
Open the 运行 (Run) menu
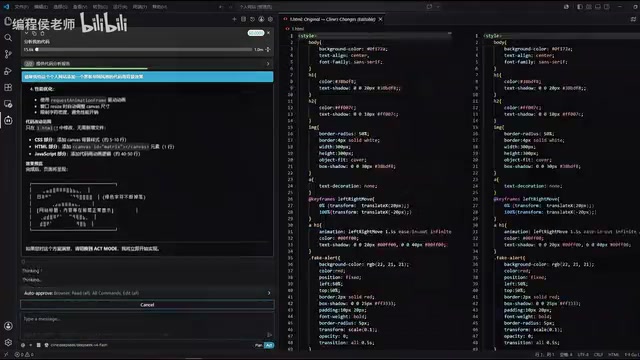[120, 7]
